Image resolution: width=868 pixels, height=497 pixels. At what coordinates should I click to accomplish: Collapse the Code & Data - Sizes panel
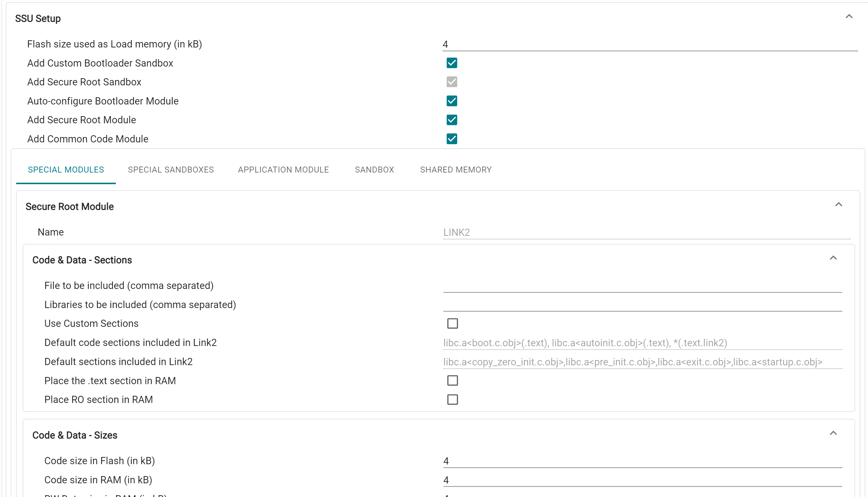[833, 433]
